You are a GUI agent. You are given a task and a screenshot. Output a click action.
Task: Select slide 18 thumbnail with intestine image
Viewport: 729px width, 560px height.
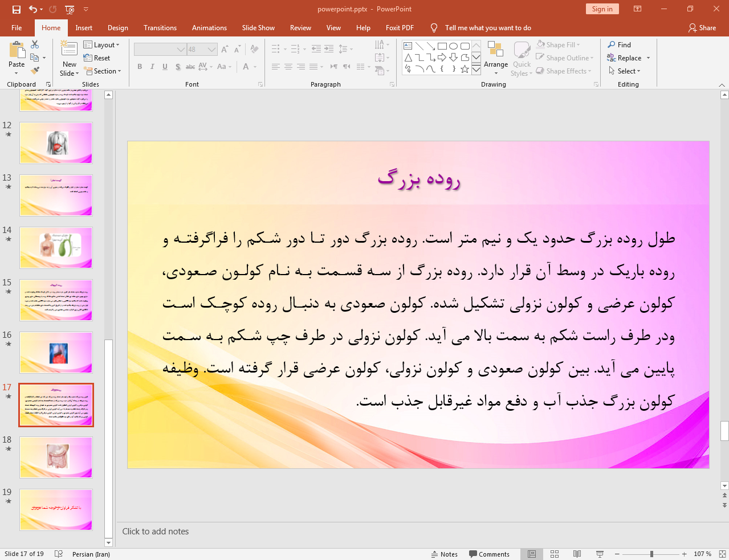(56, 457)
